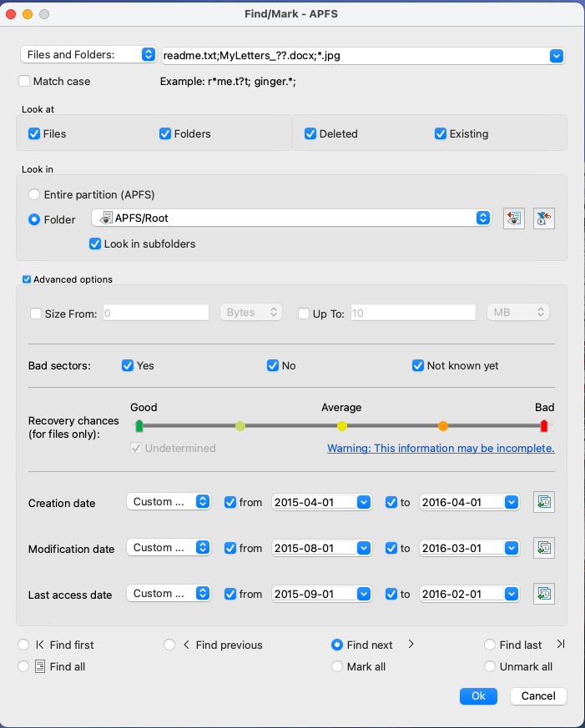
Task: Click the icon right of the folder eye button
Action: point(543,218)
